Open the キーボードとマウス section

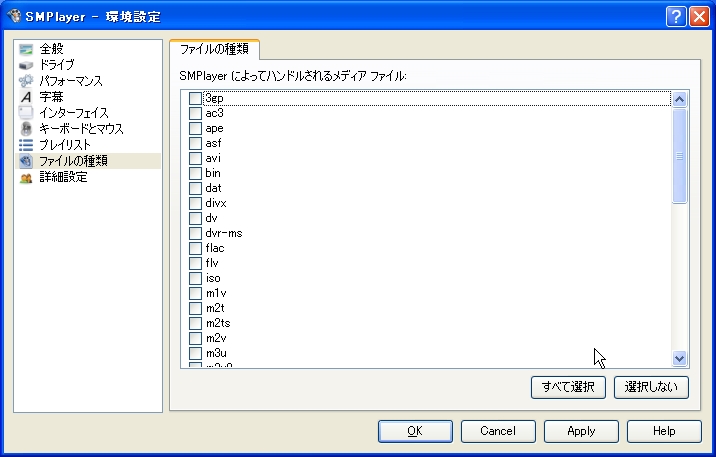(x=81, y=129)
